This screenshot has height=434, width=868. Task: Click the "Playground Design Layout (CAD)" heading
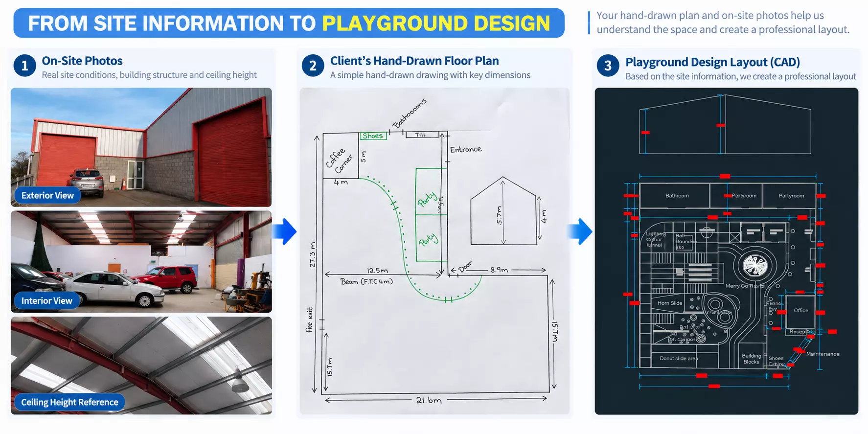712,62
